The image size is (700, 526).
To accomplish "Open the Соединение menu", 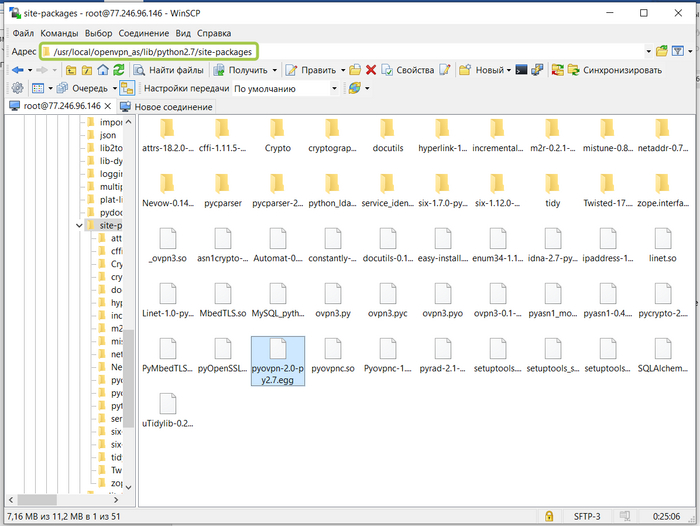I will point(142,33).
